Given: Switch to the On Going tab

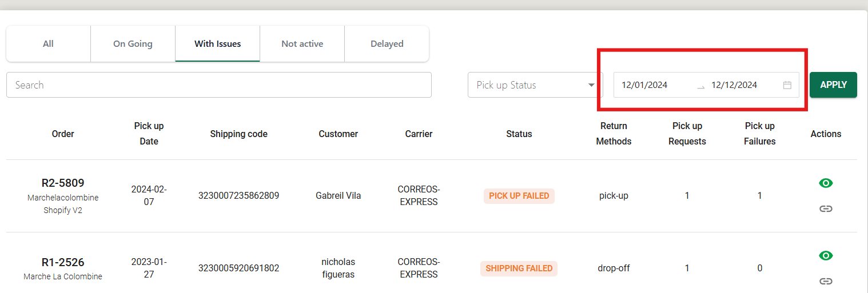Looking at the screenshot, I should (x=133, y=44).
